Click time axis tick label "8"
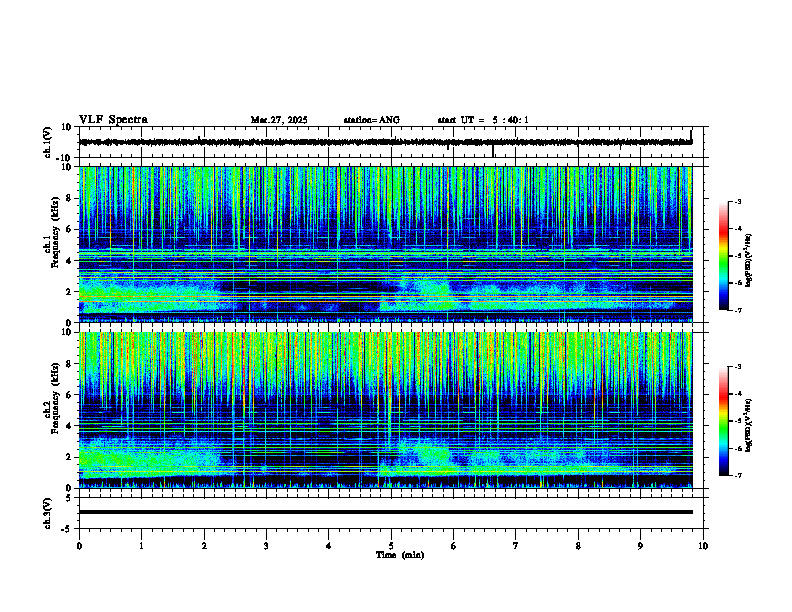792x612 pixels. pos(578,546)
